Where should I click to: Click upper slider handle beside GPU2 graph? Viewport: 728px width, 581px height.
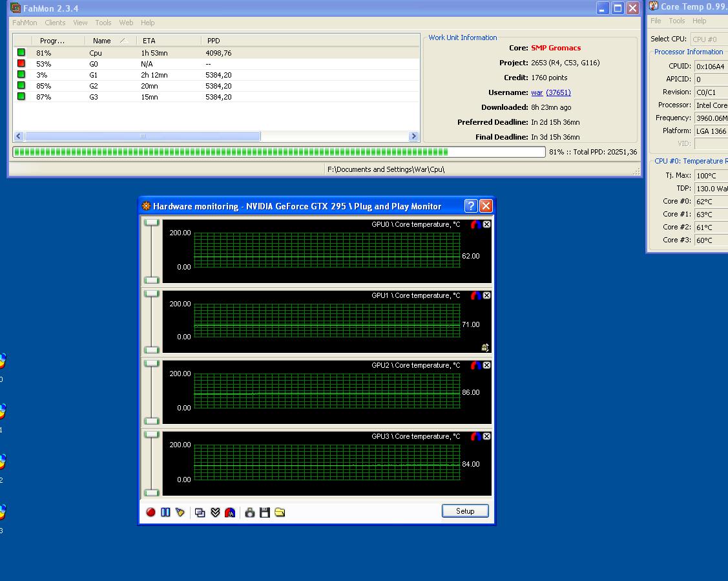pos(151,364)
